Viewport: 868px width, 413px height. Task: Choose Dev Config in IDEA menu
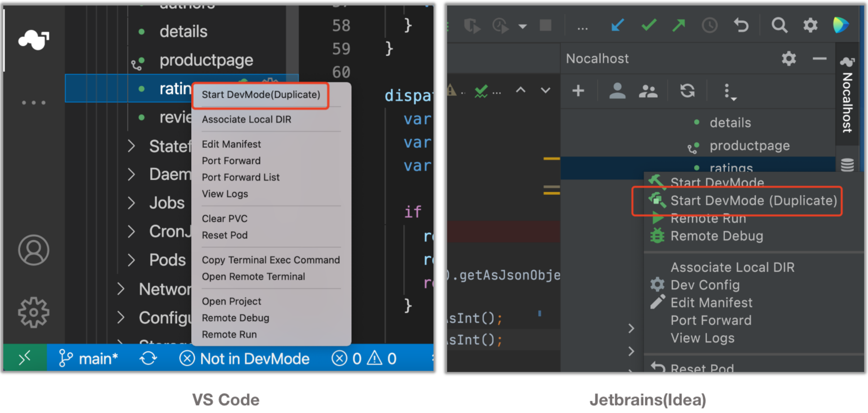click(705, 285)
